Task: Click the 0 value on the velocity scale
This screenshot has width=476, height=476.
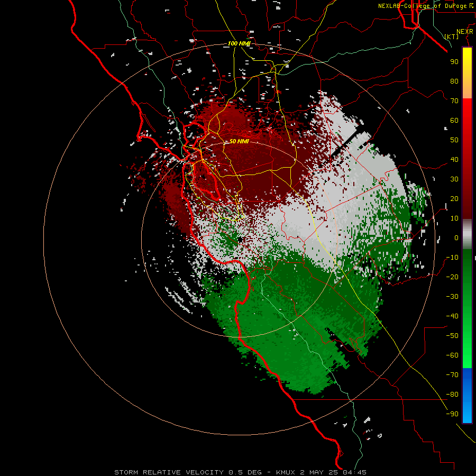Action: 456,237
